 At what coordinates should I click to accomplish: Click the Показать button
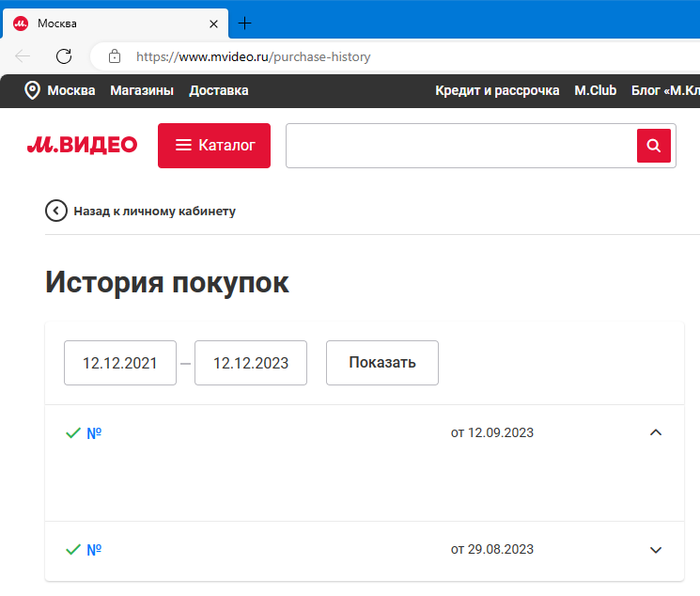(x=382, y=363)
